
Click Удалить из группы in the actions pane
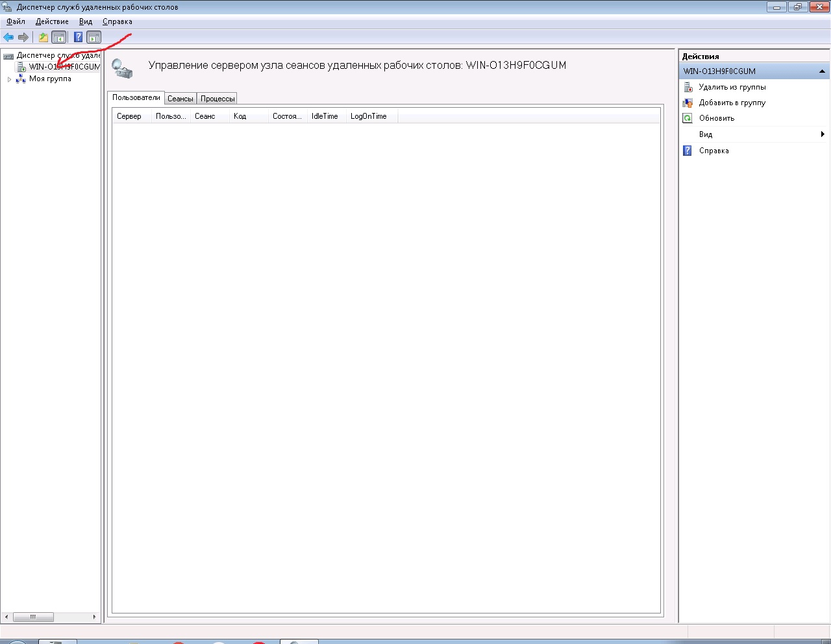click(732, 87)
